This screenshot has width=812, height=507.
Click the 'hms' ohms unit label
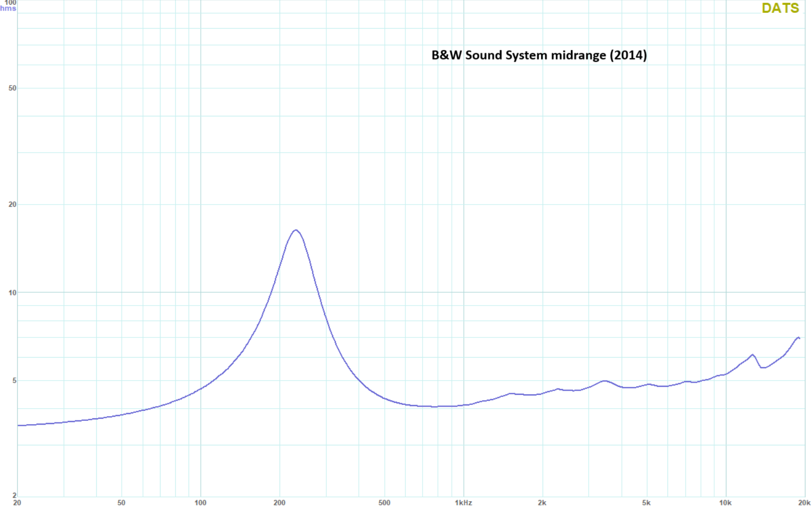(8, 9)
